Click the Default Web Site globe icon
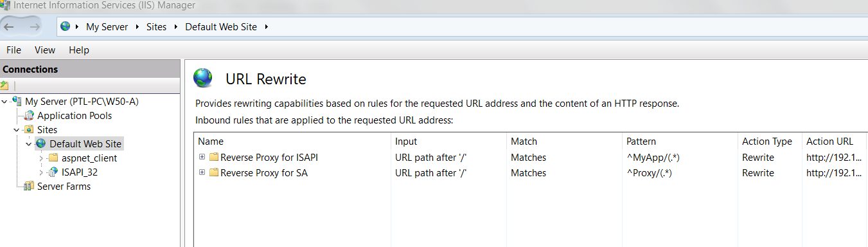This screenshot has width=868, height=247. [x=41, y=144]
